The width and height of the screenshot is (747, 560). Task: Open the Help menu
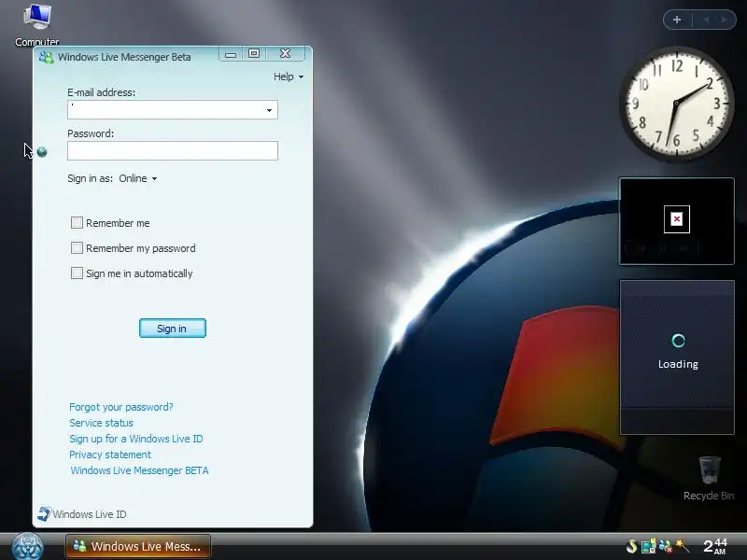tap(289, 77)
